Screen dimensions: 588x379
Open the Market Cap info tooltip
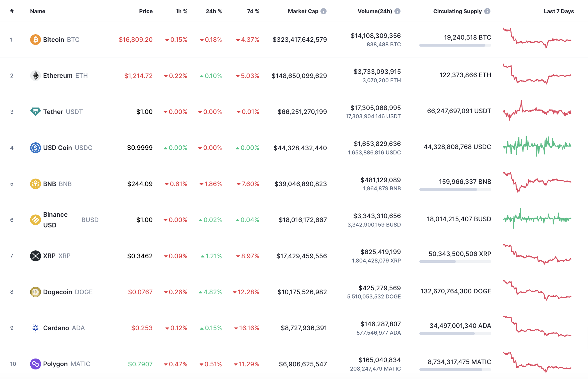point(324,11)
